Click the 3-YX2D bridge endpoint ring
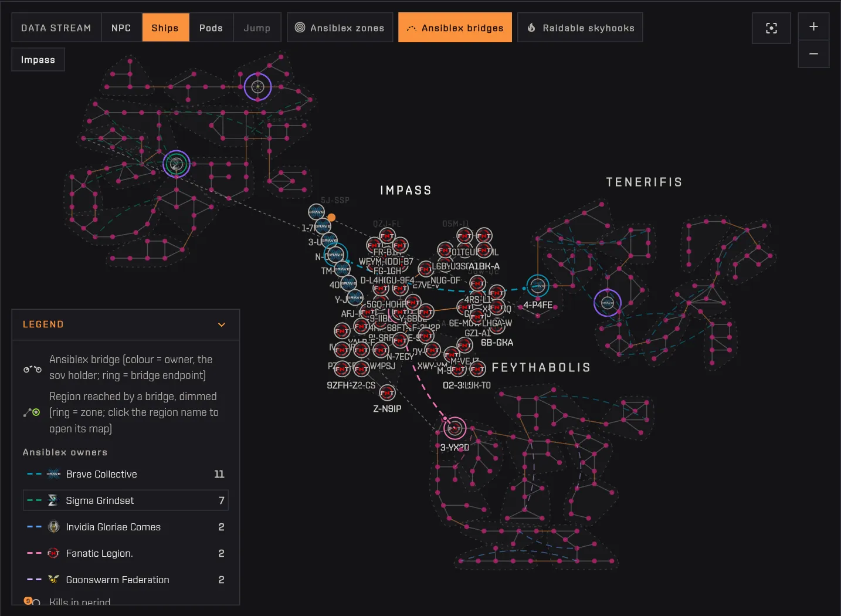This screenshot has height=616, width=841. click(455, 429)
